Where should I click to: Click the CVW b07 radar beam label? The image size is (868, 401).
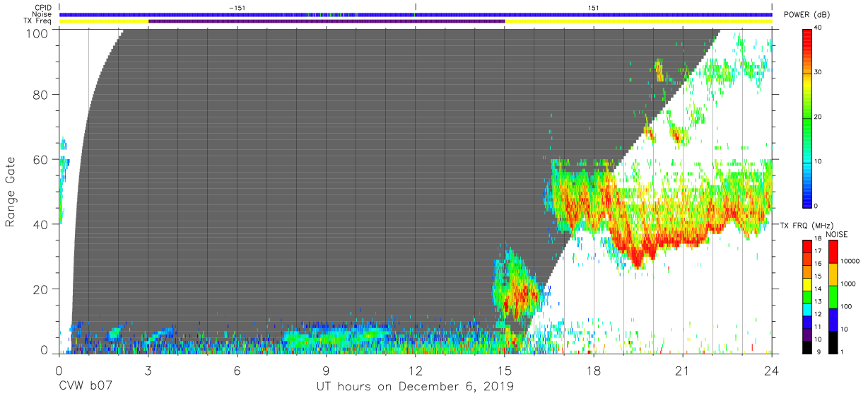coord(85,387)
